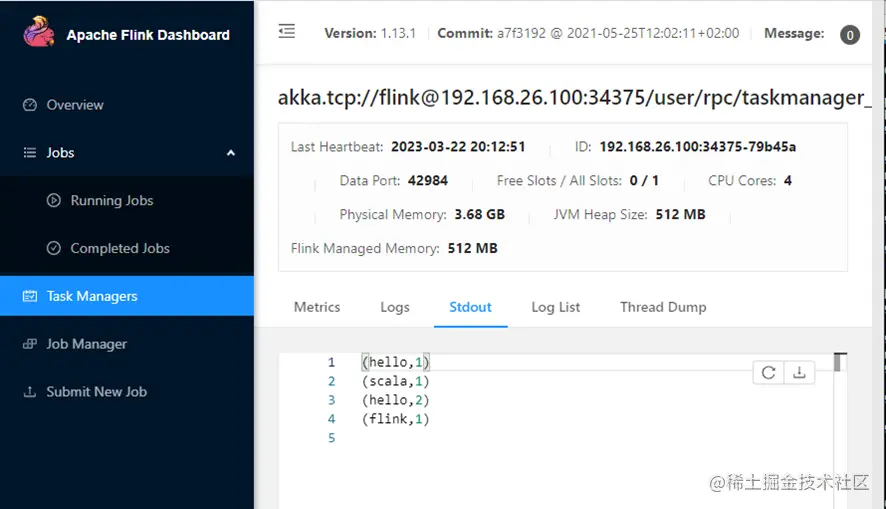The height and width of the screenshot is (509, 886).
Task: Collapse the Jobs submenu chevron
Action: 231,153
